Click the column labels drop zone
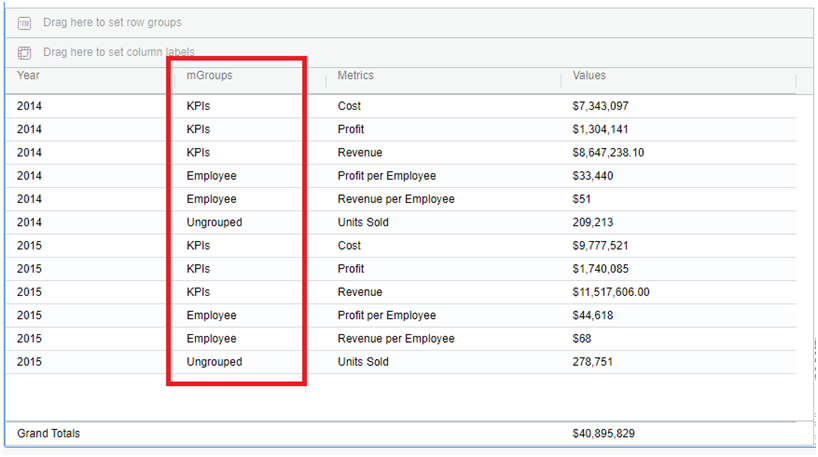818x457 pixels. 118,52
